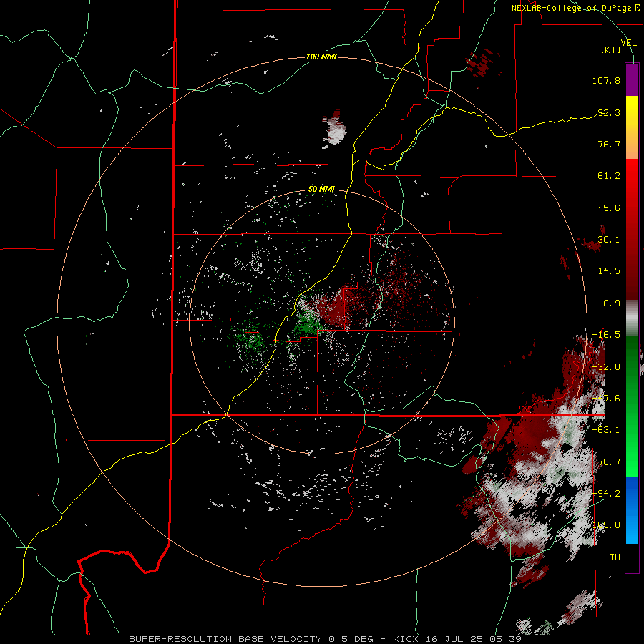The height and width of the screenshot is (644, 644).
Task: Click the [KT] units label
Action: click(611, 49)
